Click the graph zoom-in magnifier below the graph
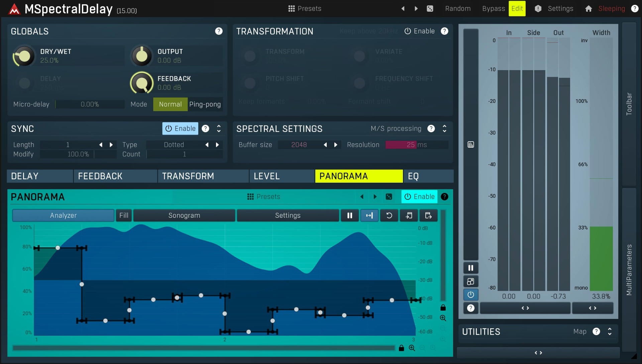642x364 pixels. click(412, 348)
